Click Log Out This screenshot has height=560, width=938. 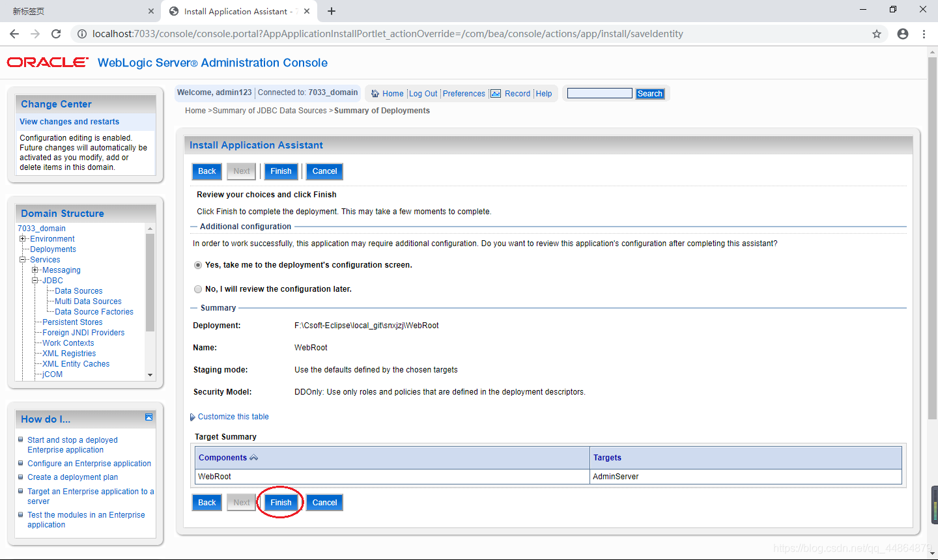(423, 94)
